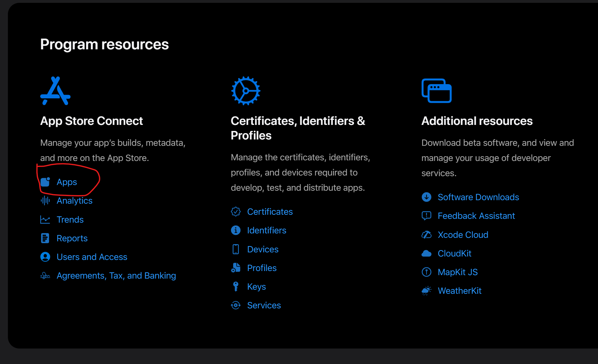
Task: Open the Profiles link
Action: pos(262,268)
